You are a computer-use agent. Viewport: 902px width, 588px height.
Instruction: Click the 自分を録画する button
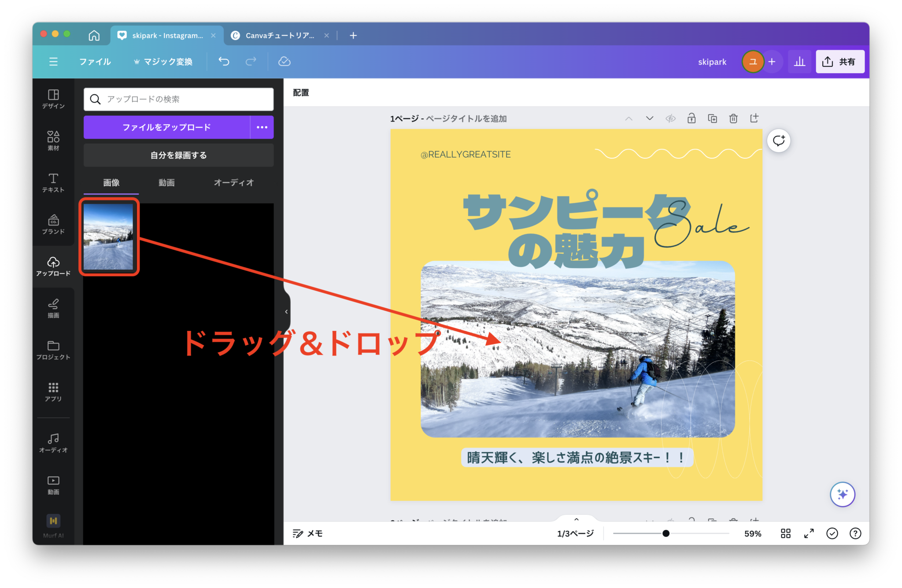[x=178, y=155]
